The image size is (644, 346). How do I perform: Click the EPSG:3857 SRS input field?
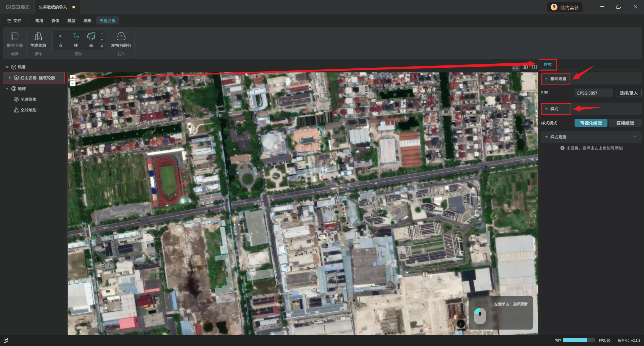[593, 93]
